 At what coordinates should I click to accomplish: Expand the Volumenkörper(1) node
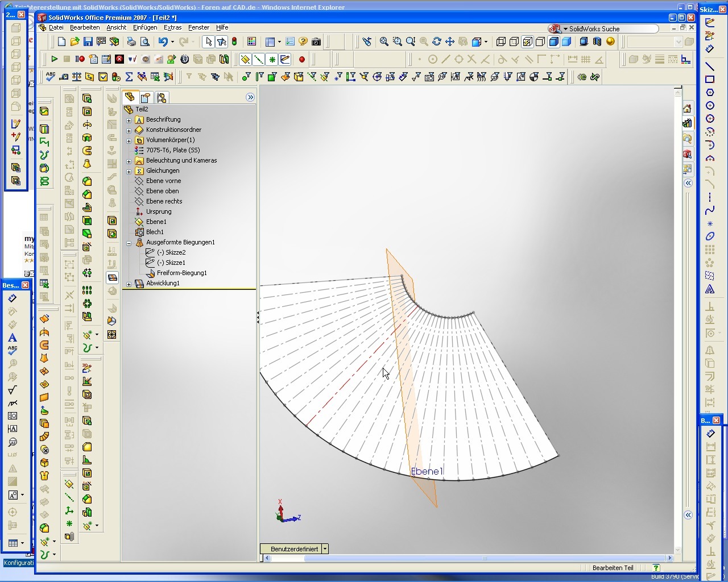coord(129,140)
